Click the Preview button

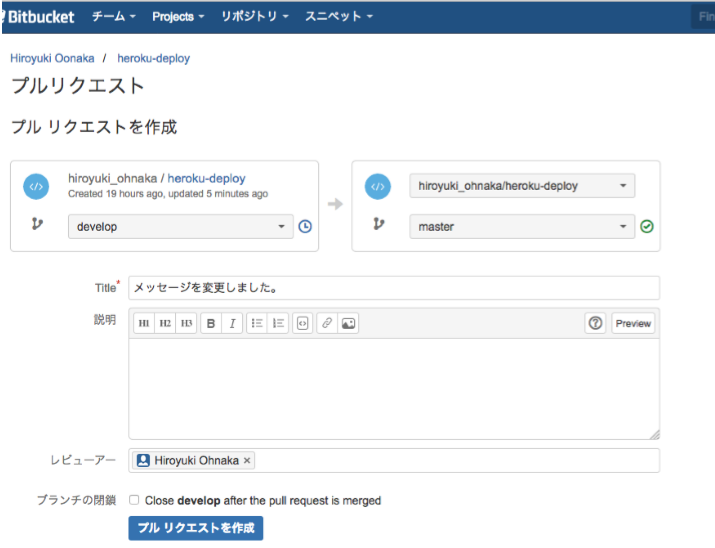633,323
